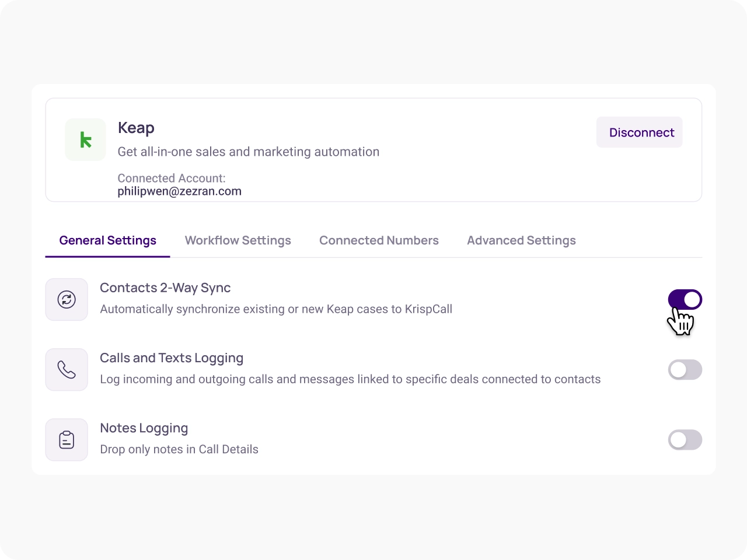Viewport: 747px width, 560px height.
Task: Click the 'Calls and Texts Logging' heading
Action: coord(172,358)
